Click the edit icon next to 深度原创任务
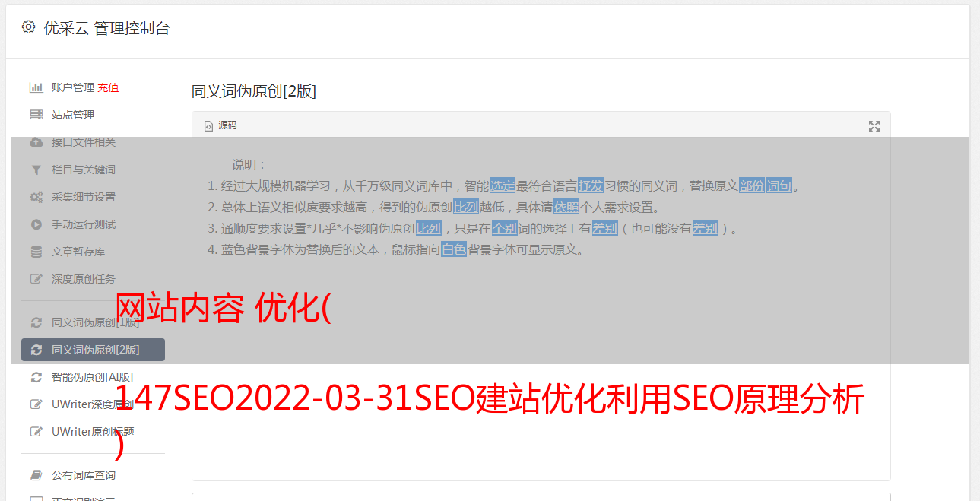 tap(36, 279)
